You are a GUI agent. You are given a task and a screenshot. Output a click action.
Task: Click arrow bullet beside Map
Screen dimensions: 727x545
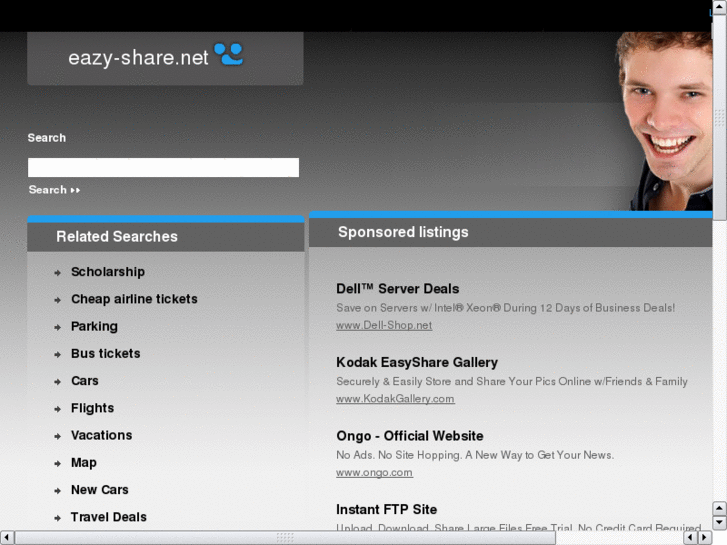[57, 464]
